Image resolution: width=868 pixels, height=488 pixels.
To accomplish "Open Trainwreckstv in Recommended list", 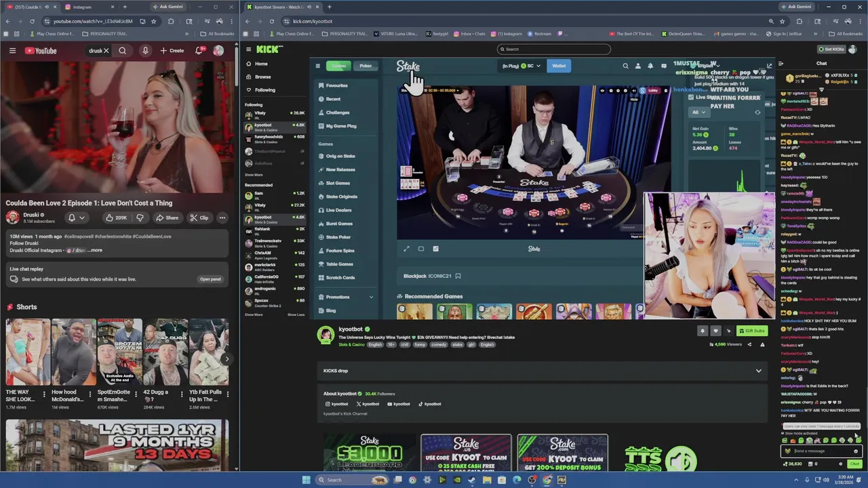I will click(x=275, y=243).
